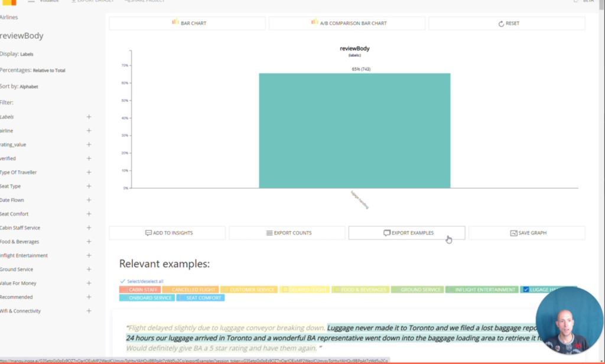The width and height of the screenshot is (605, 364).
Task: Expand the rating_value filter
Action: (x=89, y=144)
